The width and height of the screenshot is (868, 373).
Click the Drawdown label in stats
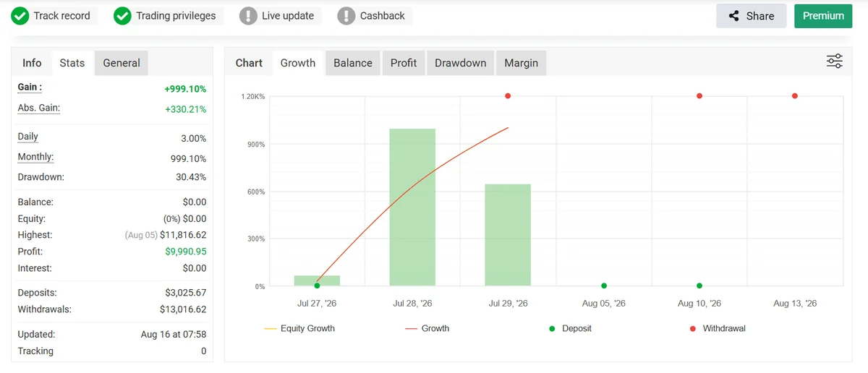point(41,177)
